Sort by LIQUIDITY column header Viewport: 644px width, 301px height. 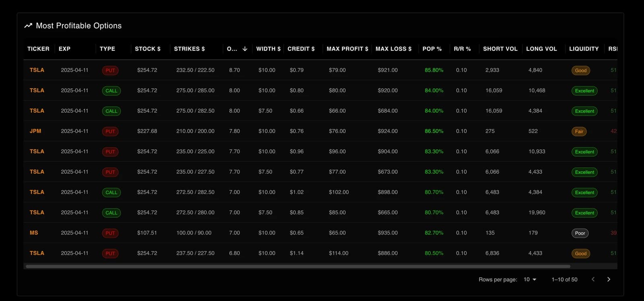point(584,49)
